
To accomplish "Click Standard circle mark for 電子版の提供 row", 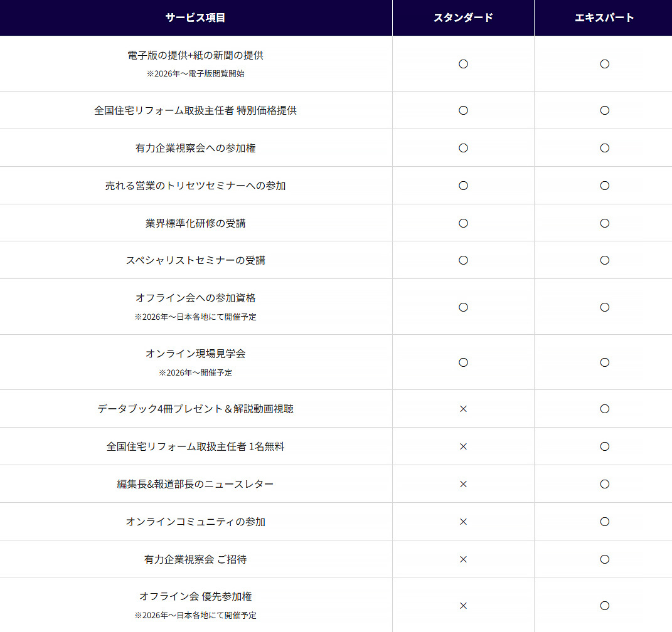I will [x=463, y=64].
